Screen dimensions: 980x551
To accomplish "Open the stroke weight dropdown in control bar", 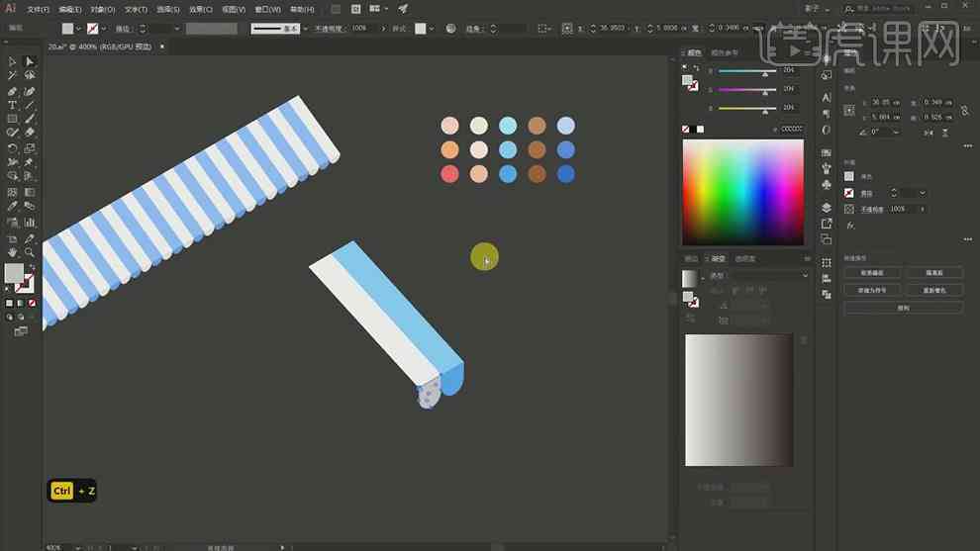I will pos(177,29).
